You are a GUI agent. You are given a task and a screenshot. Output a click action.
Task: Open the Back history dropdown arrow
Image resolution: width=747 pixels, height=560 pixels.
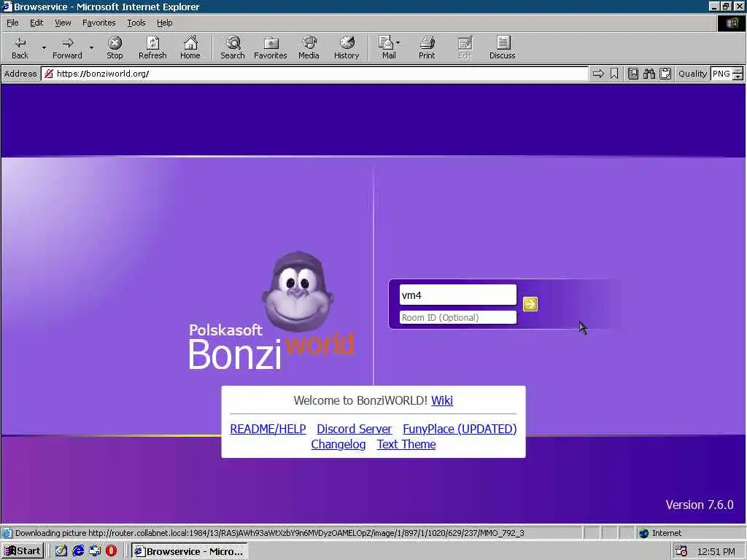pyautogui.click(x=44, y=47)
